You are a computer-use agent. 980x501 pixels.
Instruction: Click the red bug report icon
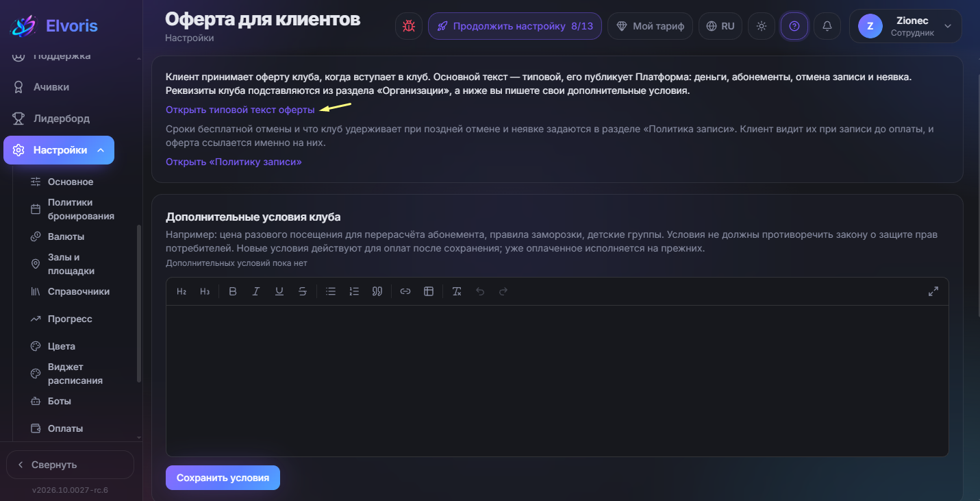[x=409, y=26]
